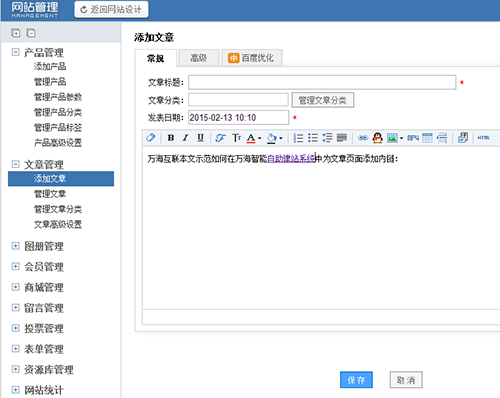
Task: Toggle italic formatting
Action: pyautogui.click(x=185, y=138)
